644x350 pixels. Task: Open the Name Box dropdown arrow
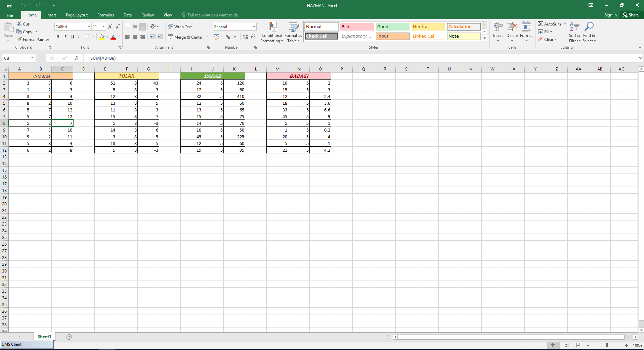point(32,58)
